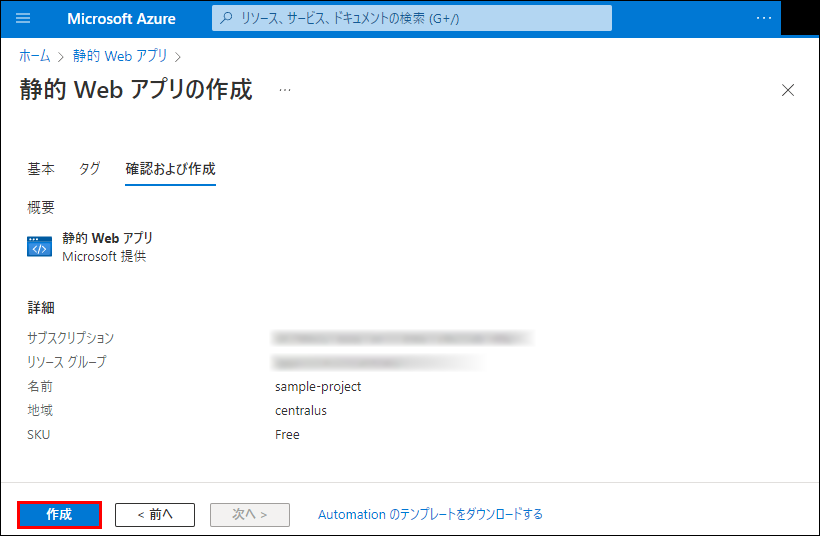The image size is (820, 536).
Task: Open the ellipsis beside the page title
Action: tap(284, 90)
